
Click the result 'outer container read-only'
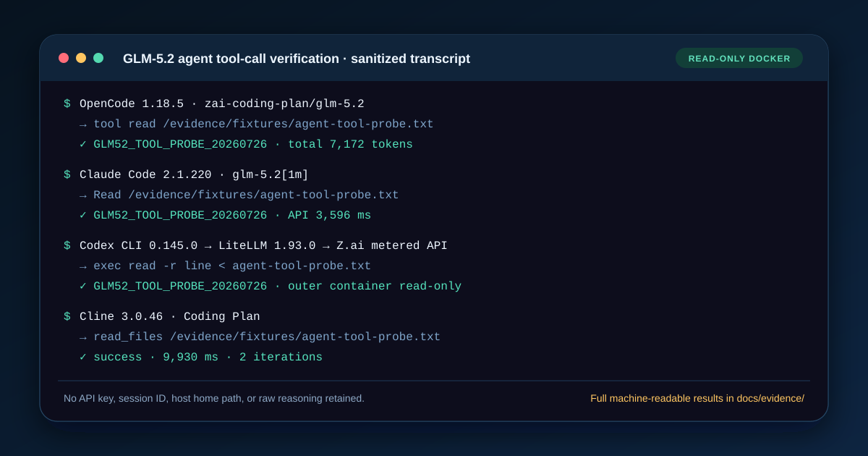point(375,287)
